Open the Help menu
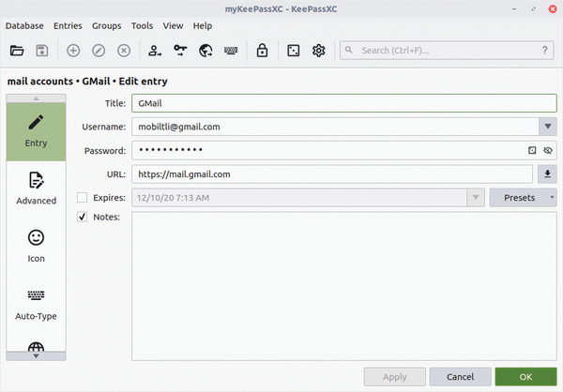Screen dimensions: 563x392 (203, 26)
